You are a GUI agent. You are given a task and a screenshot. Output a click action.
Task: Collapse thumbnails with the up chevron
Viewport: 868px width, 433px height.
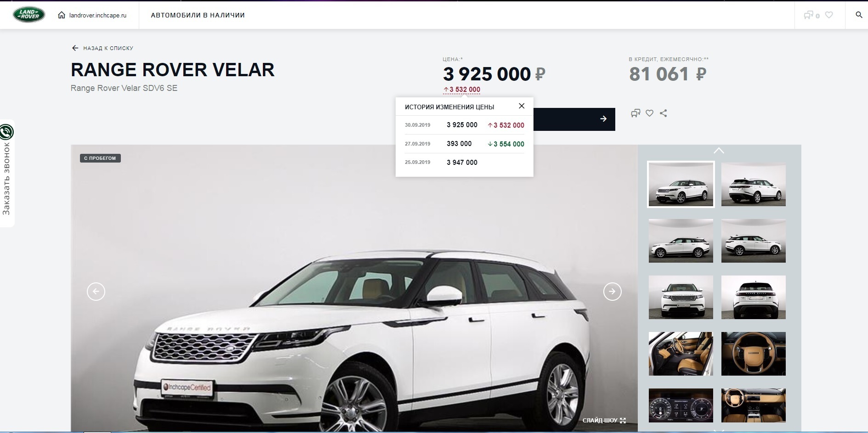719,151
